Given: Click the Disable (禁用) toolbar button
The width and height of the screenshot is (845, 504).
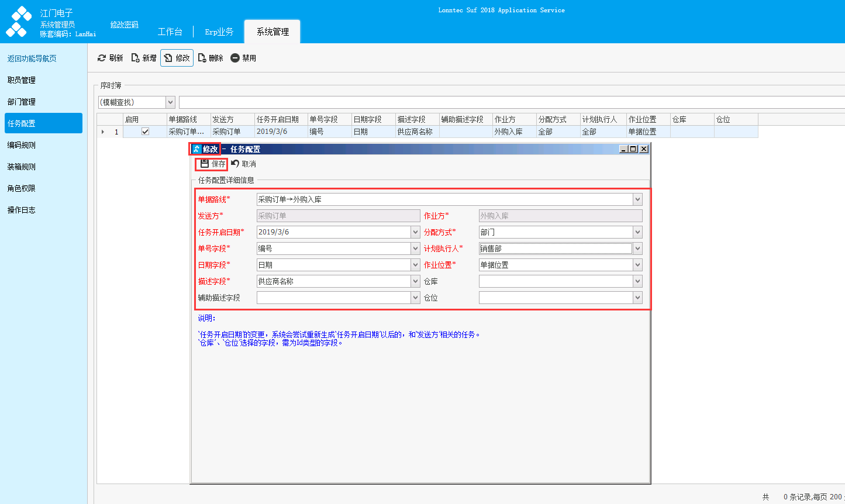Looking at the screenshot, I should tap(243, 58).
